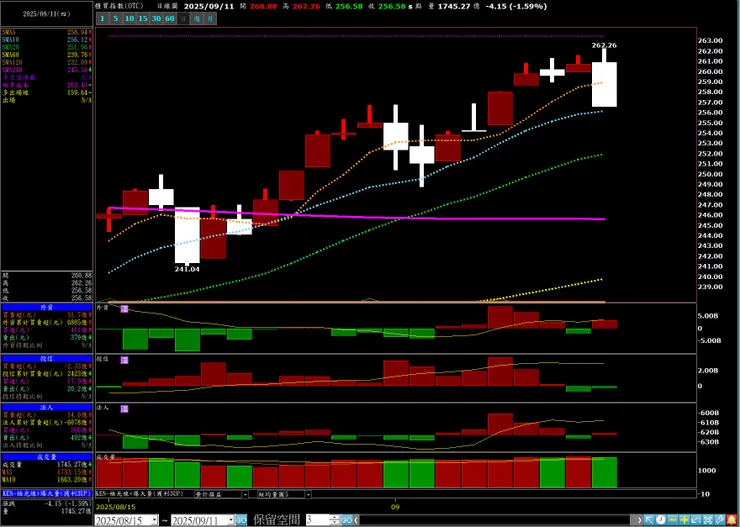Click horizontal scrollbar right arrow
Image resolution: width=740 pixels, height=527 pixels.
[639, 520]
